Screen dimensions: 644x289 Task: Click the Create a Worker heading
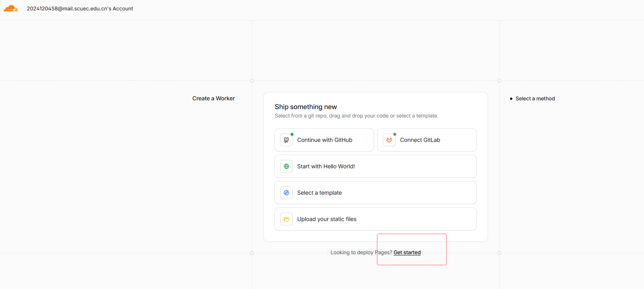[x=214, y=98]
